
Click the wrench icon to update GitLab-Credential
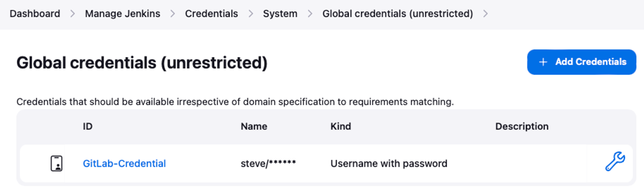tap(615, 161)
